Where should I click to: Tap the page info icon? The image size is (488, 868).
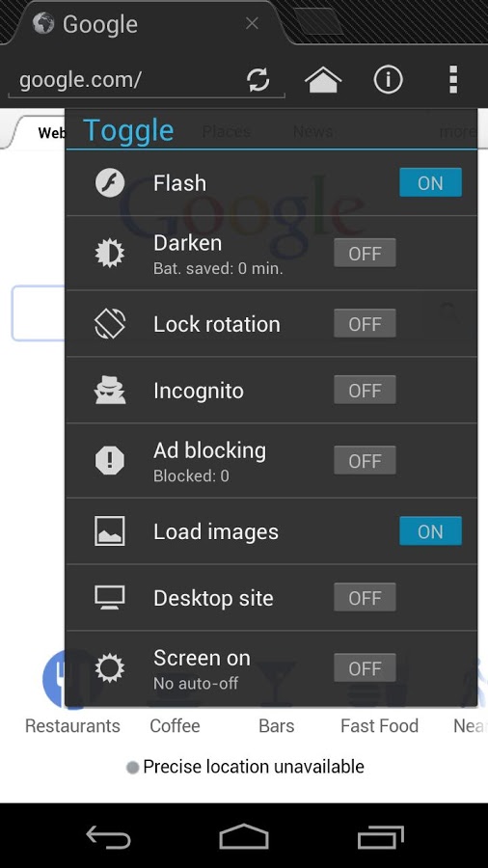(x=388, y=80)
